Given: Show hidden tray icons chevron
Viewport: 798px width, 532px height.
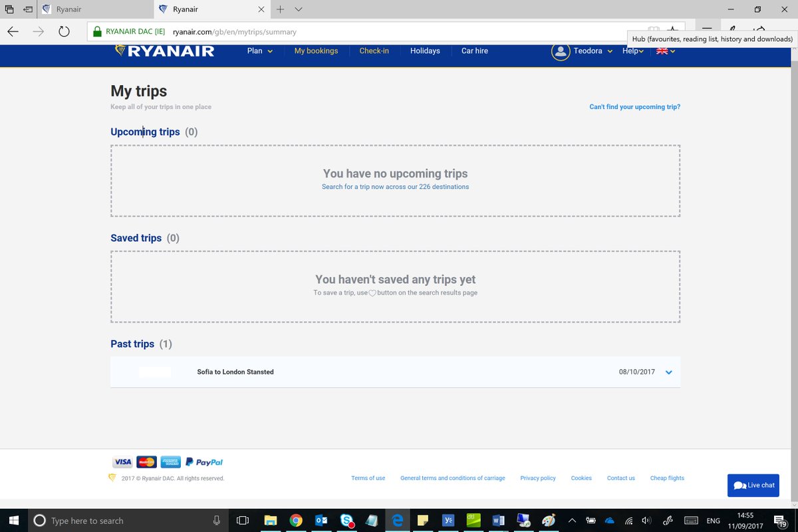Looking at the screenshot, I should [571, 521].
